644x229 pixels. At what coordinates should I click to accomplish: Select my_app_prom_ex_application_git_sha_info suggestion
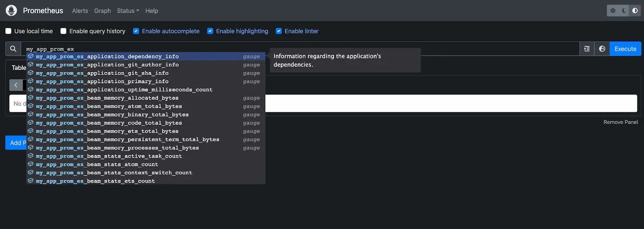click(146, 73)
